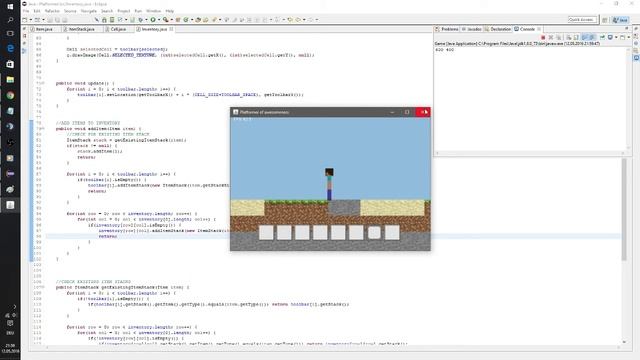Open the New Java Class dropdown arrow
640x360 pixels.
[191, 20]
